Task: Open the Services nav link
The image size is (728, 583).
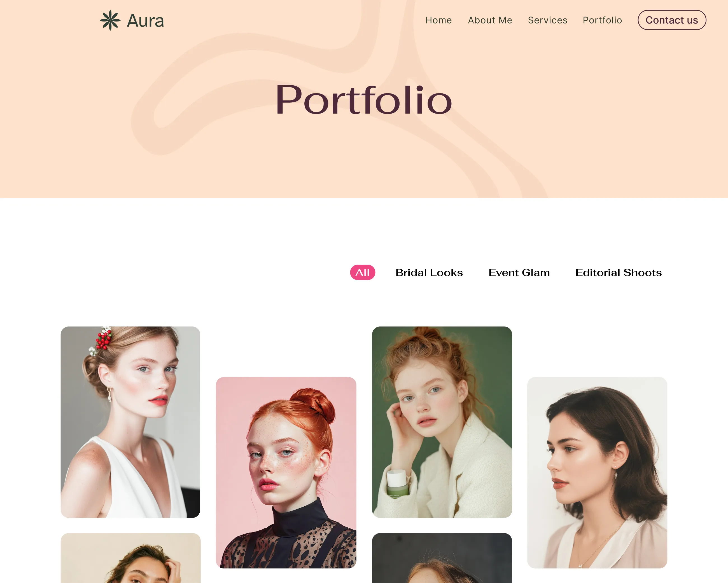Action: [x=547, y=20]
